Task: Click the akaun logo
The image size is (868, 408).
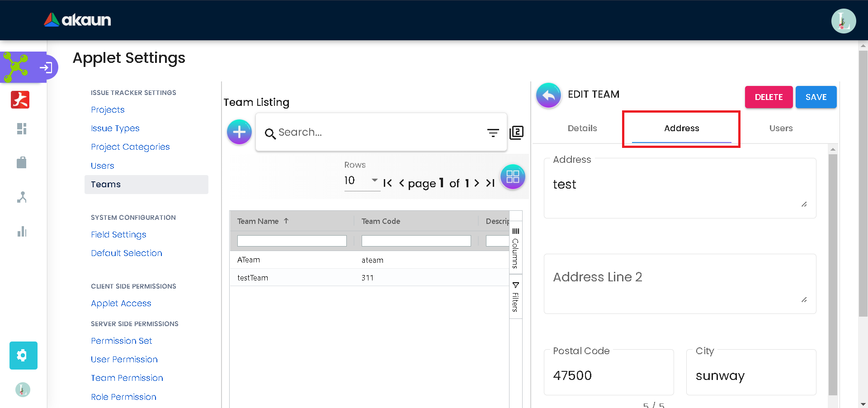Action: pos(77,20)
